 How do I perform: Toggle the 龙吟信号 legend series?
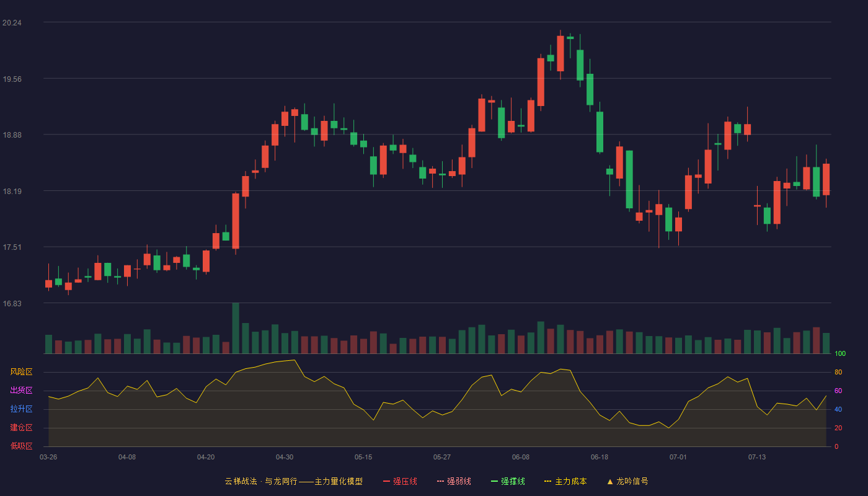coord(627,481)
